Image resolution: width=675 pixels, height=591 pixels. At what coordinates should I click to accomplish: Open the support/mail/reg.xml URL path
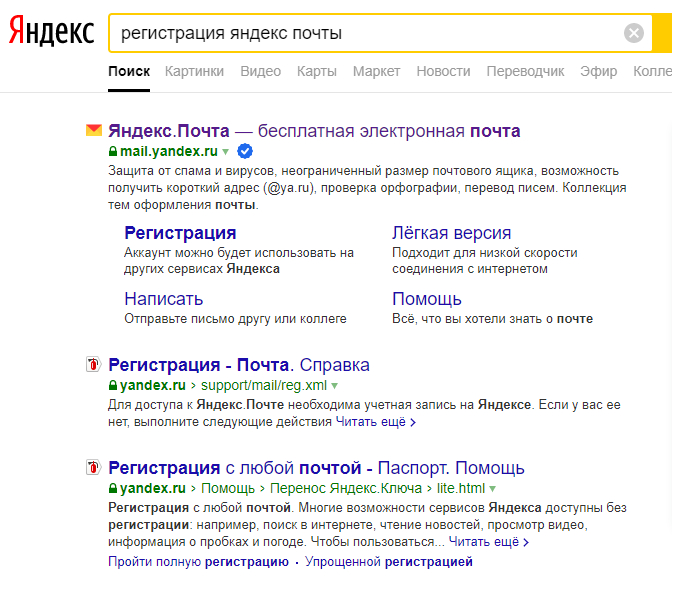[264, 385]
